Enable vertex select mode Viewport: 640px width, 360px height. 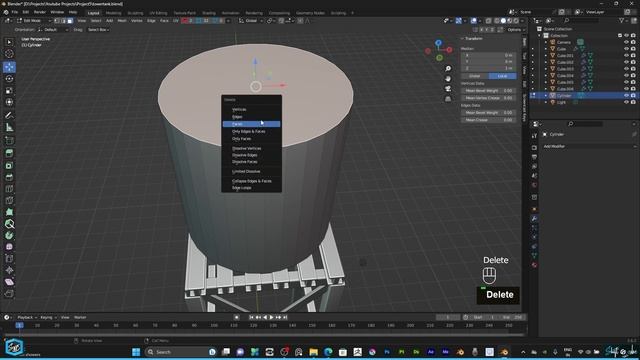pos(57,20)
